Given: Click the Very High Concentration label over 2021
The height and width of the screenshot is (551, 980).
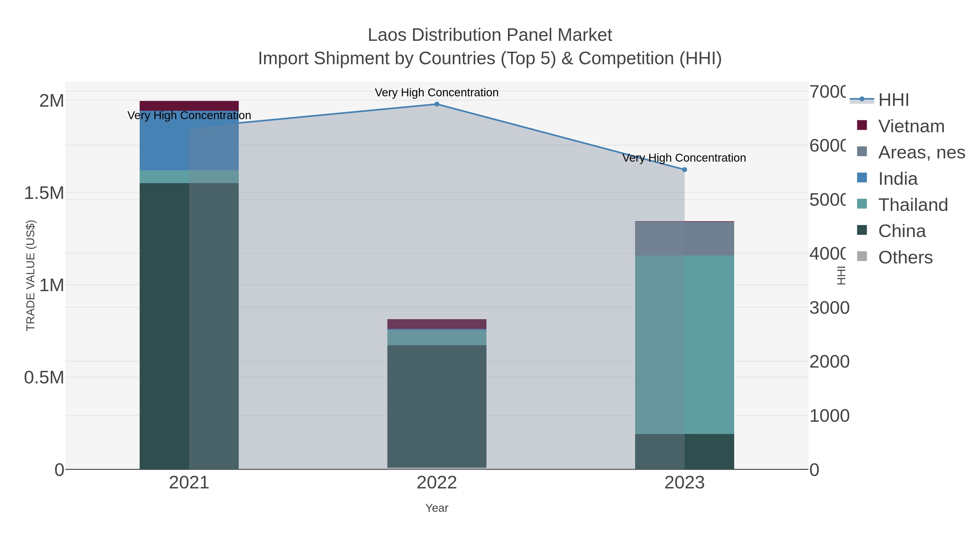Looking at the screenshot, I should click(189, 115).
